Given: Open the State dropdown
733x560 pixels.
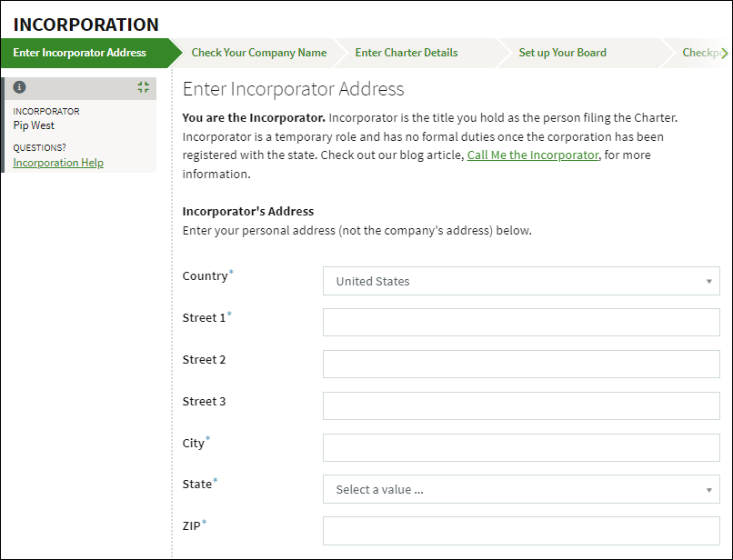Looking at the screenshot, I should (x=521, y=489).
